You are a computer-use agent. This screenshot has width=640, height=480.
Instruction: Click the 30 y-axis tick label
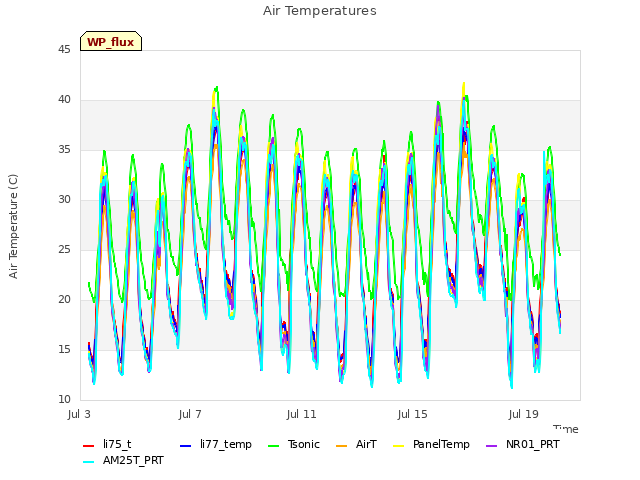click(x=64, y=200)
